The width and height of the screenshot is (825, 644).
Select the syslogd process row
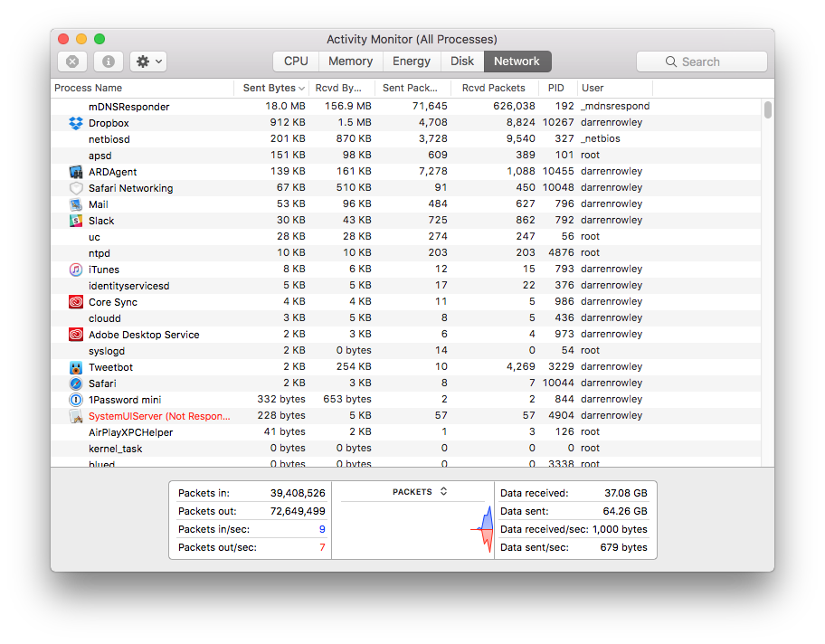pos(405,351)
